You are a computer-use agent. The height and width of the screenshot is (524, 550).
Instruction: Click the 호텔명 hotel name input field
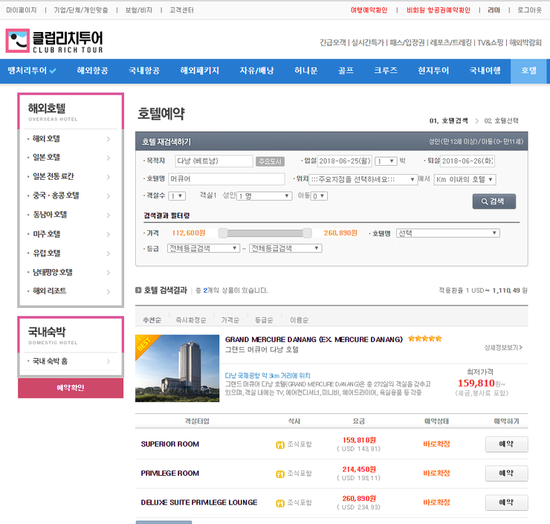pos(227,179)
